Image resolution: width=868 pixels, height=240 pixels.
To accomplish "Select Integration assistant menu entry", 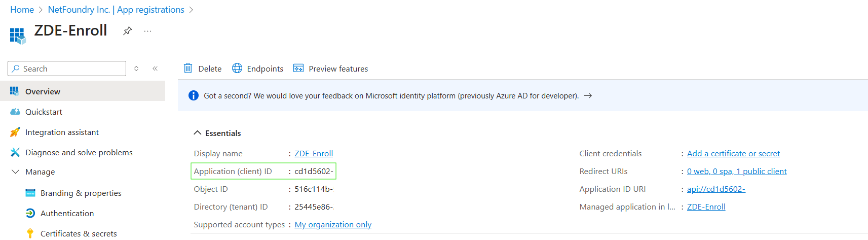I will pyautogui.click(x=83, y=132).
